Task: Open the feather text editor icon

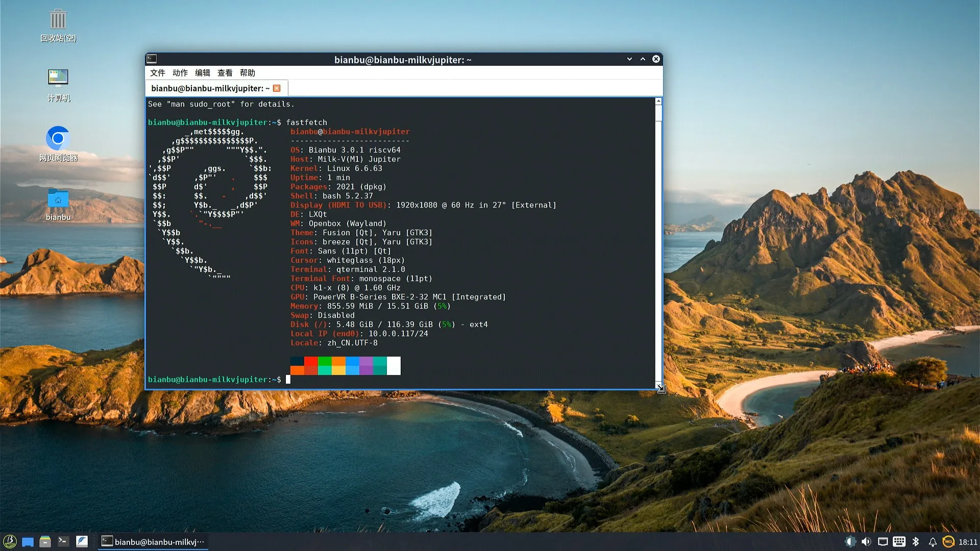Action: tap(82, 541)
